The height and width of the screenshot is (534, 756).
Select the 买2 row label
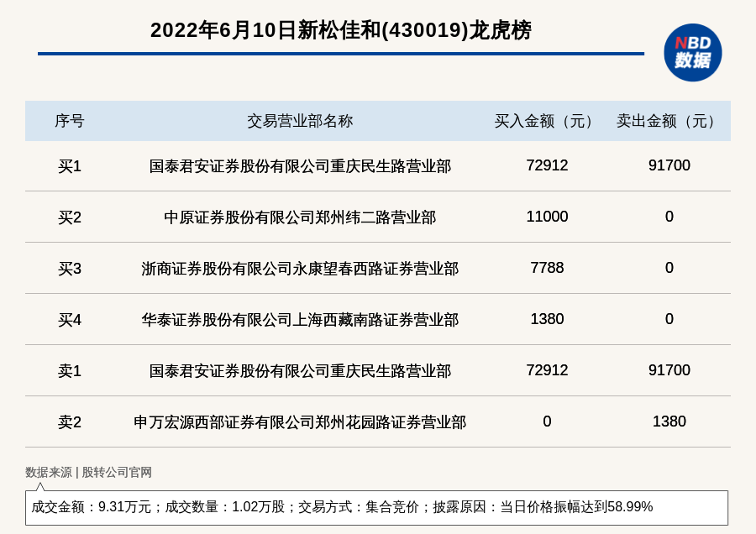coord(70,217)
